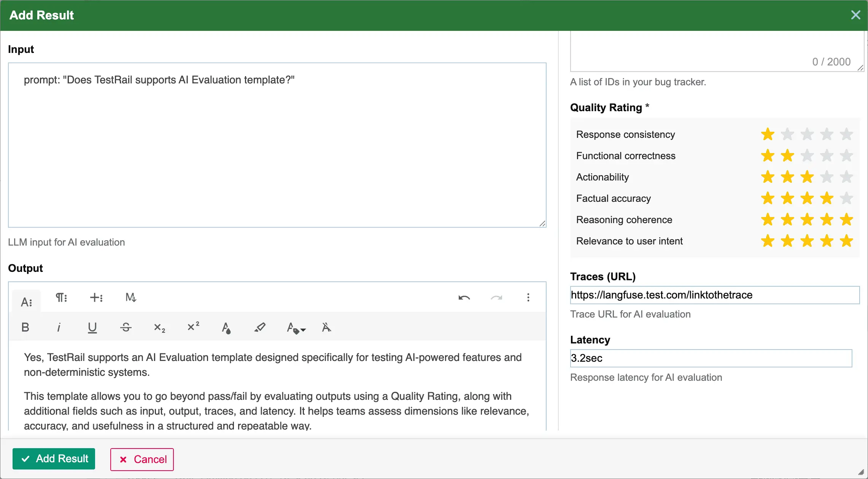Viewport: 868px width, 479px height.
Task: Set Functional correctness to four stars
Action: point(827,155)
